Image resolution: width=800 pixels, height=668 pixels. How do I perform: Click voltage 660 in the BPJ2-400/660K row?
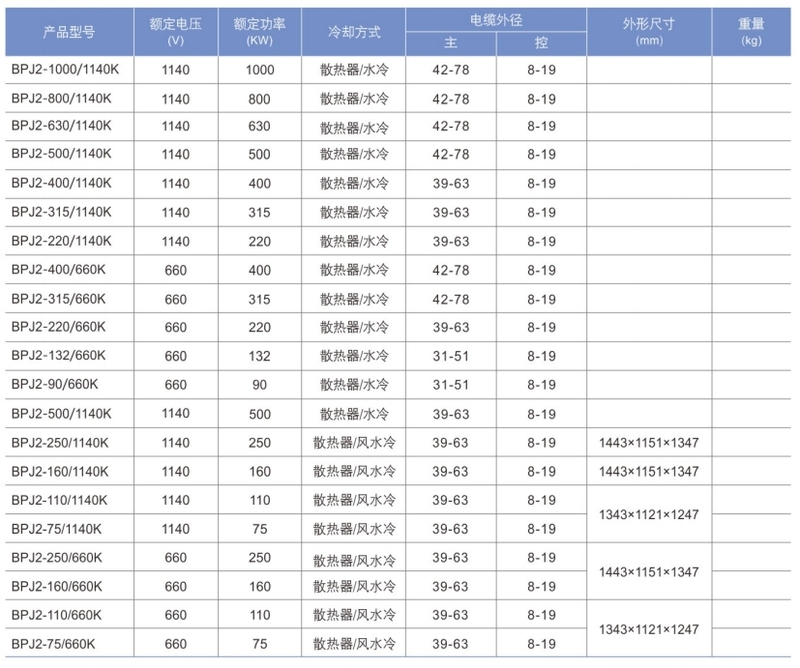[x=176, y=270]
